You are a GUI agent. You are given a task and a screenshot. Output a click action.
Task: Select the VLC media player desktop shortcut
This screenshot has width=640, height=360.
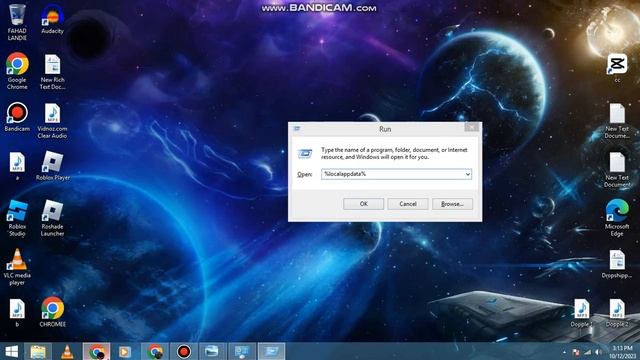pos(17,267)
